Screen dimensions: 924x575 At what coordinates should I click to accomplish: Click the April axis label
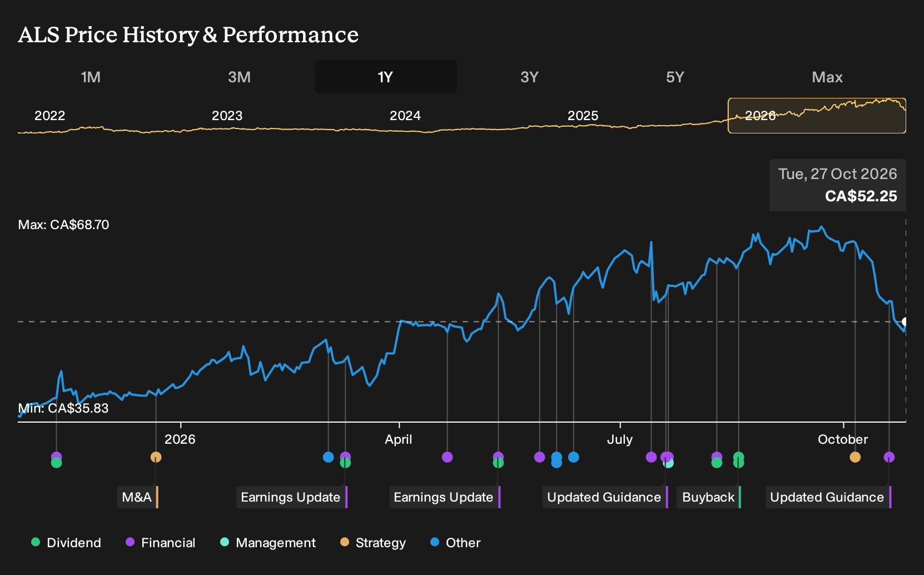(x=399, y=439)
